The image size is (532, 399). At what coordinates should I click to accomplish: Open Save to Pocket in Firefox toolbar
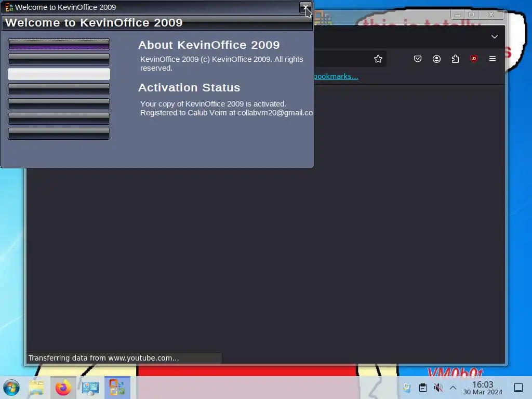pyautogui.click(x=418, y=59)
